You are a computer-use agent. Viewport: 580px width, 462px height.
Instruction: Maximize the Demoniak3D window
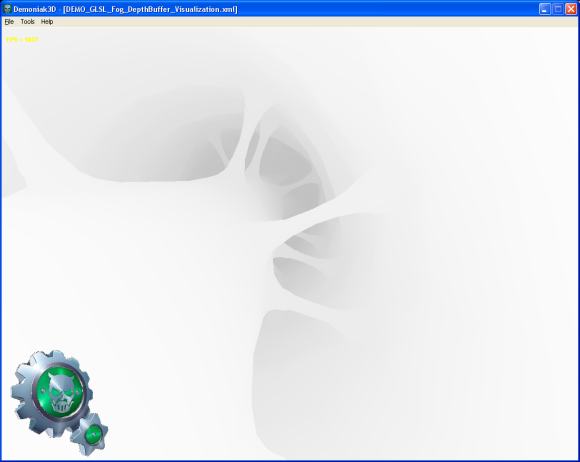[x=558, y=9]
